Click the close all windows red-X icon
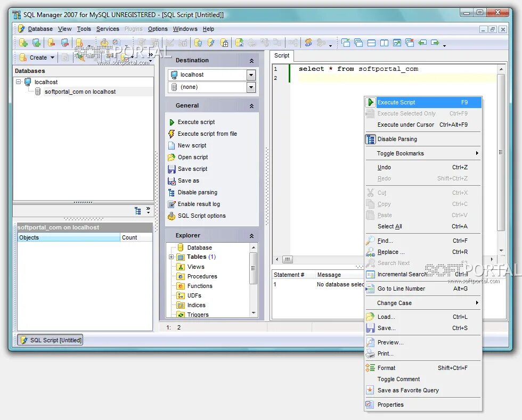This screenshot has height=420, width=522. (410, 43)
